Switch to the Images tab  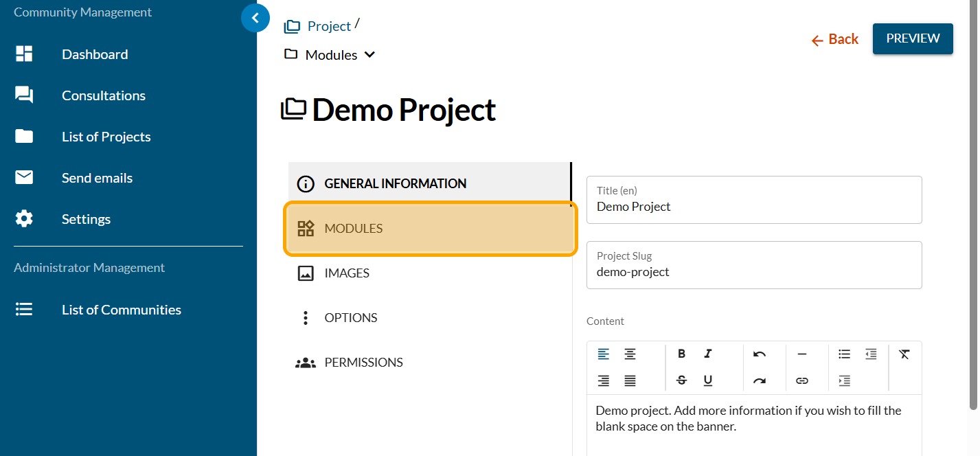[347, 273]
